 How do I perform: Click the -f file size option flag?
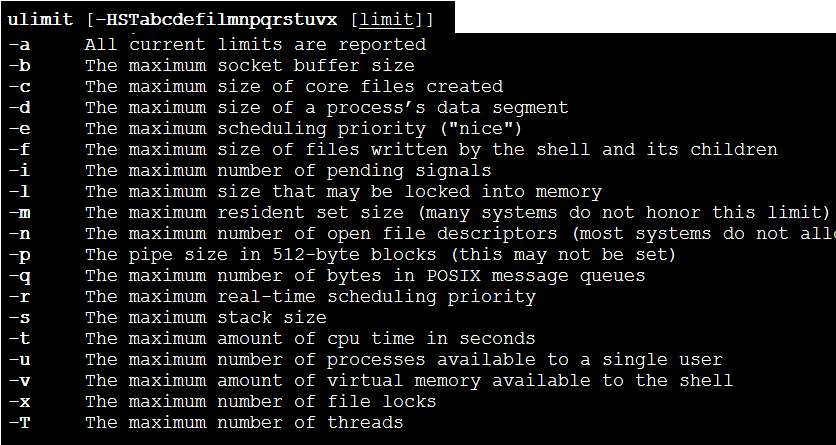click(18, 149)
